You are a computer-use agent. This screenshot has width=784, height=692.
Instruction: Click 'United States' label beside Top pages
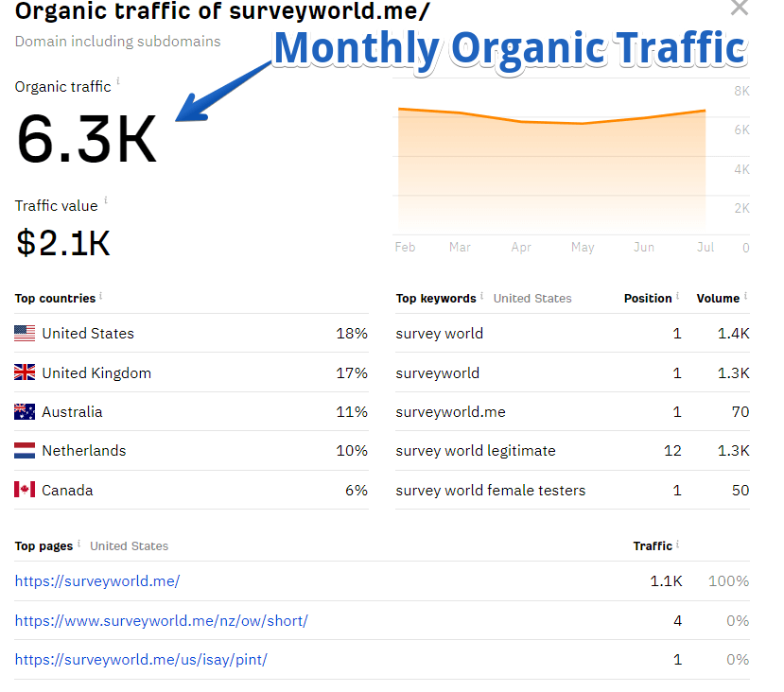click(129, 546)
